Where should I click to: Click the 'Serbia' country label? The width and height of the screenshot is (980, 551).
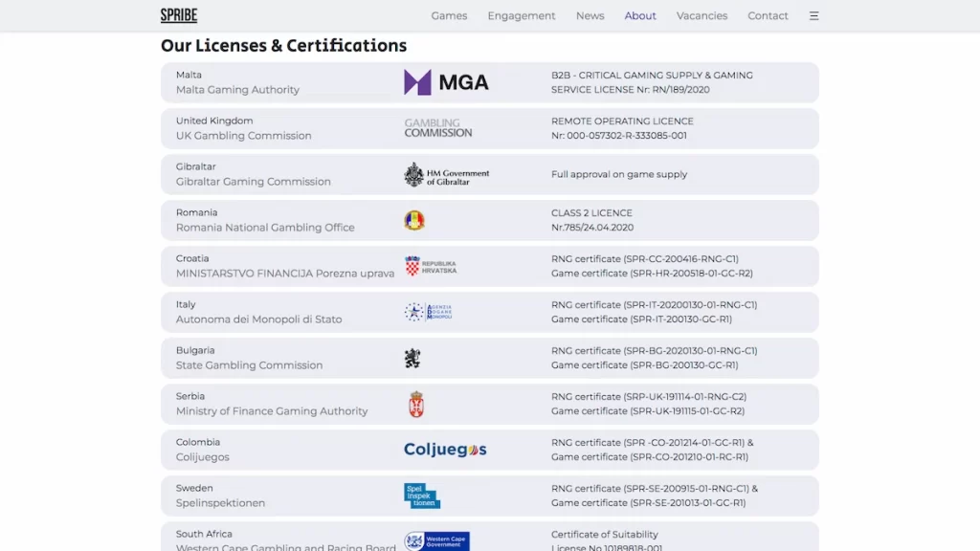pos(190,396)
